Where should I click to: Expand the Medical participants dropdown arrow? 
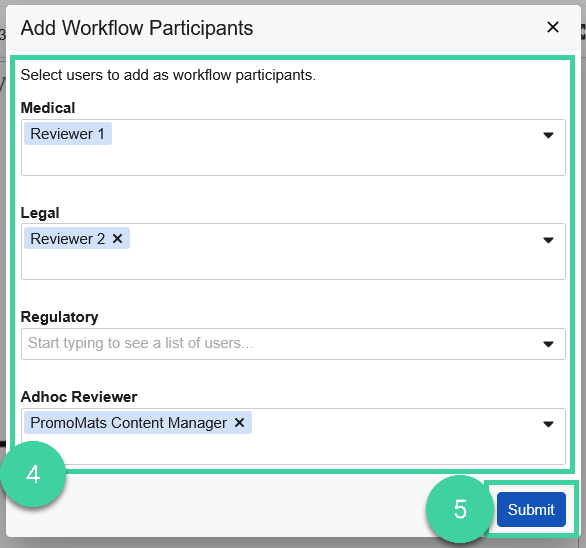(548, 135)
